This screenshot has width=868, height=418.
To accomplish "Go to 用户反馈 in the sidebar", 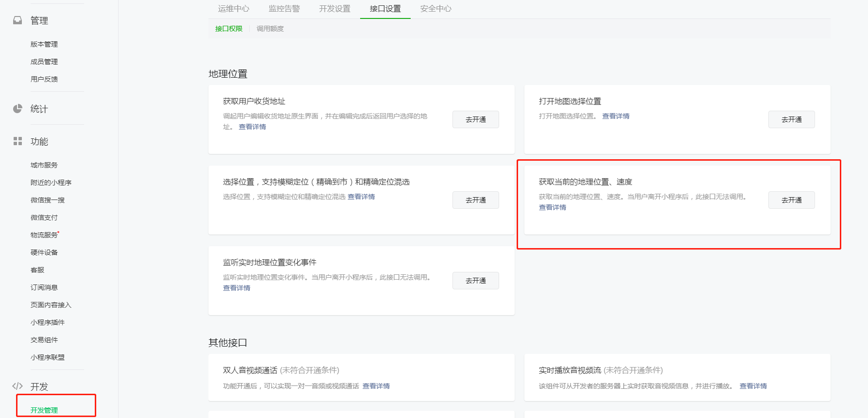I will tap(44, 79).
